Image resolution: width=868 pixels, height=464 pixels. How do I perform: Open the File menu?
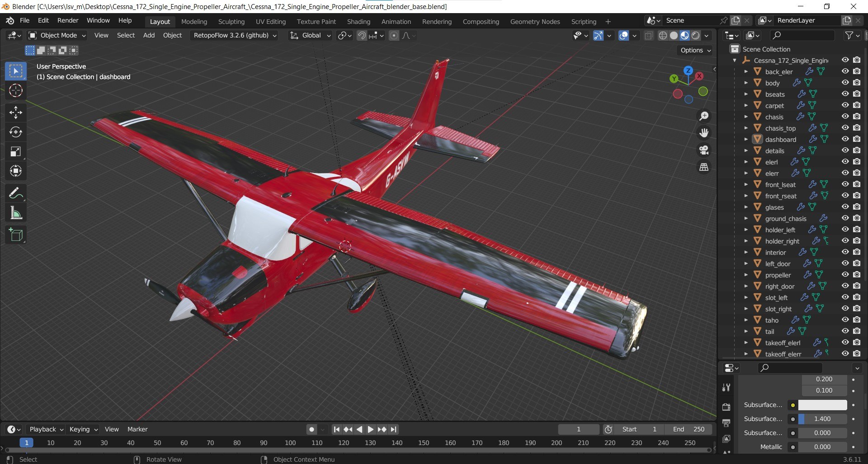(24, 21)
